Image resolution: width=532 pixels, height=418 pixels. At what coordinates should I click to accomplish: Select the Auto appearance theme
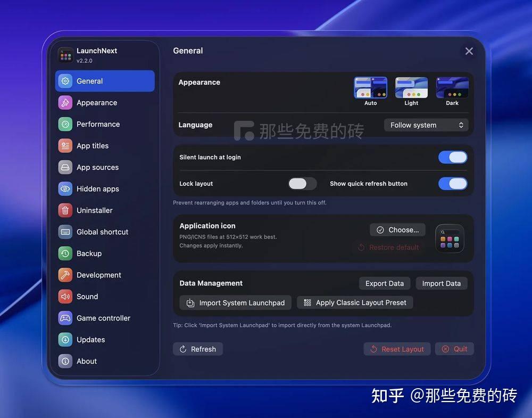coord(370,92)
